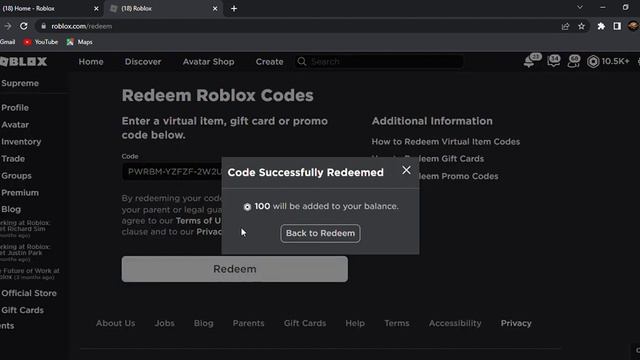640x360 pixels.
Task: Open Terms footer link
Action: click(x=397, y=323)
